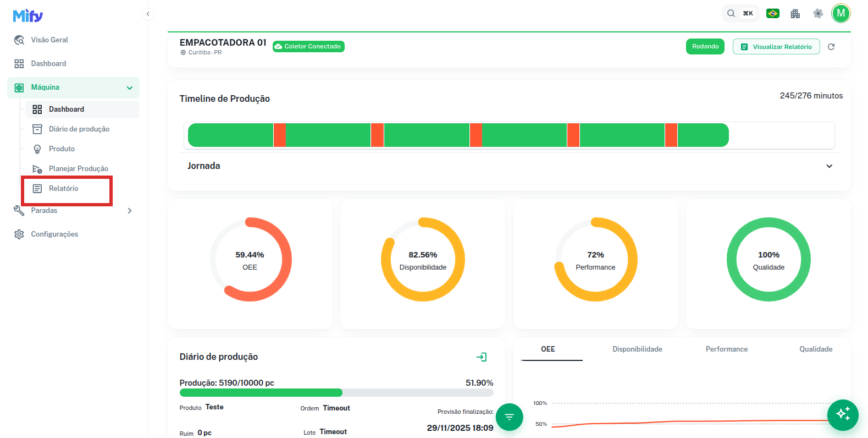868x438 pixels.
Task: Click the Rodando status button
Action: pyautogui.click(x=705, y=47)
